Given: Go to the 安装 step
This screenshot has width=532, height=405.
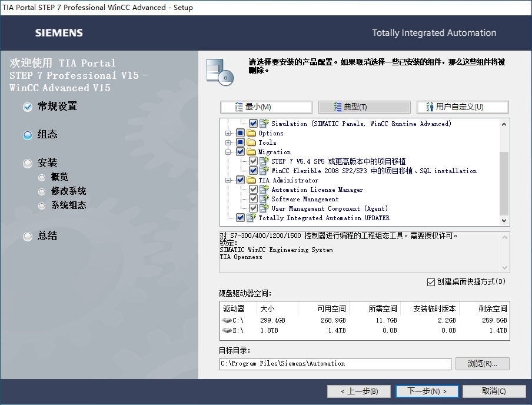Looking at the screenshot, I should pos(47,162).
